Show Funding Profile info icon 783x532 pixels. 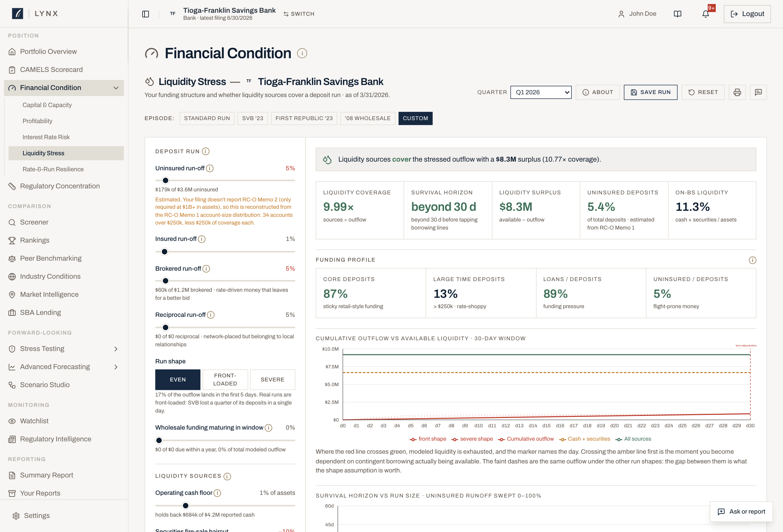(x=752, y=260)
